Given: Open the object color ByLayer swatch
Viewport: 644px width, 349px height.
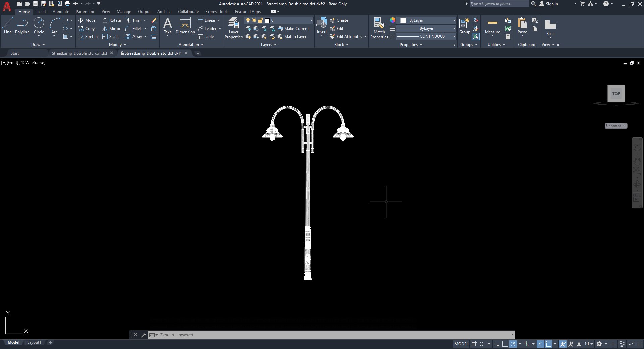Looking at the screenshot, I should pyautogui.click(x=403, y=20).
